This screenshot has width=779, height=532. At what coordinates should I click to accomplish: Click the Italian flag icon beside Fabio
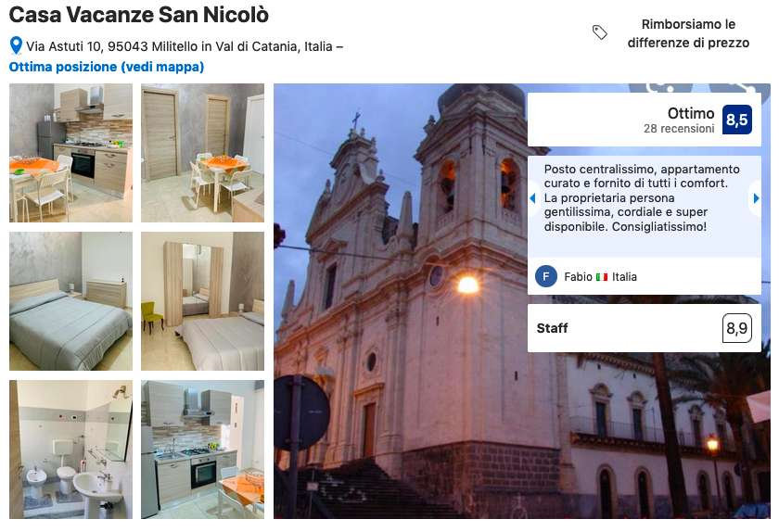(602, 277)
